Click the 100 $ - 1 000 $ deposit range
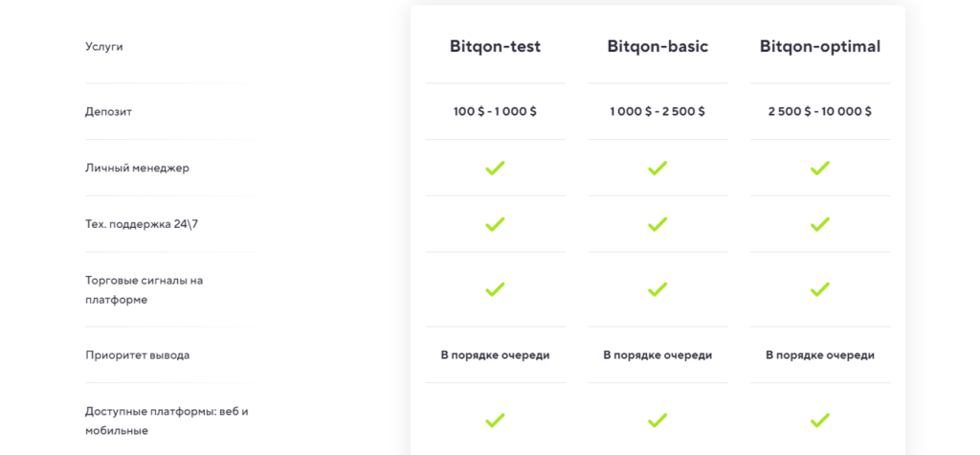 [495, 111]
